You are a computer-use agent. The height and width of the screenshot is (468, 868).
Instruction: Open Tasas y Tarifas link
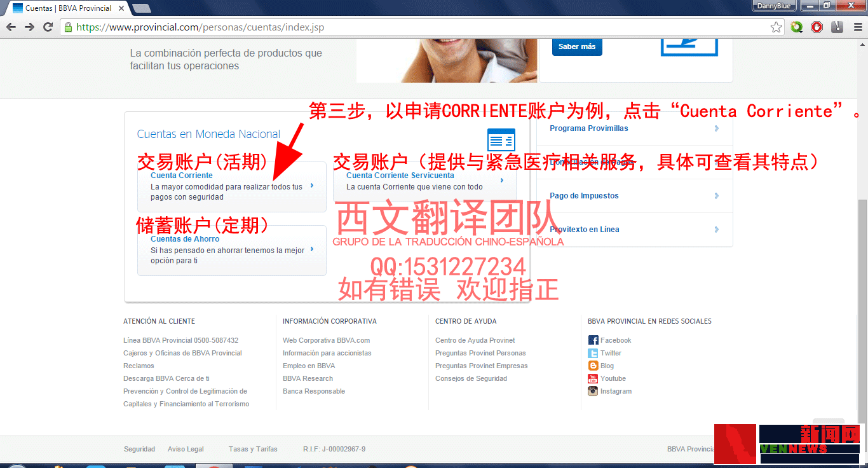click(x=253, y=449)
